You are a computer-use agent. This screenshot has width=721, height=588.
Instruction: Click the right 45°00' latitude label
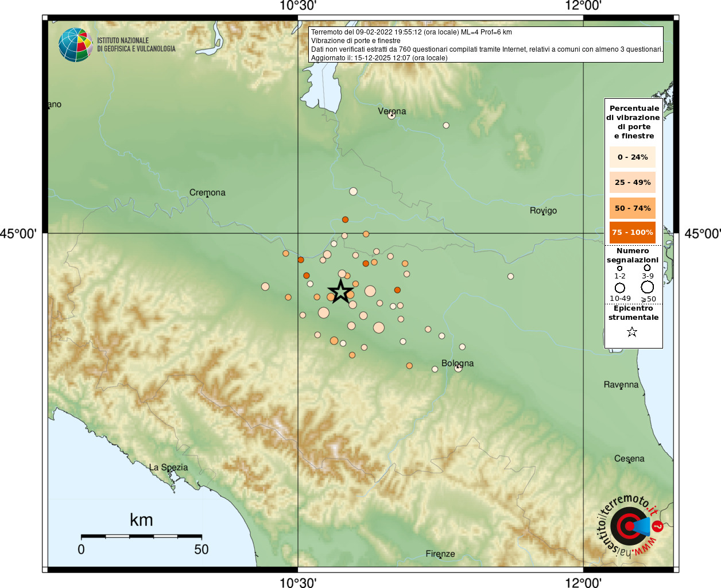point(703,234)
